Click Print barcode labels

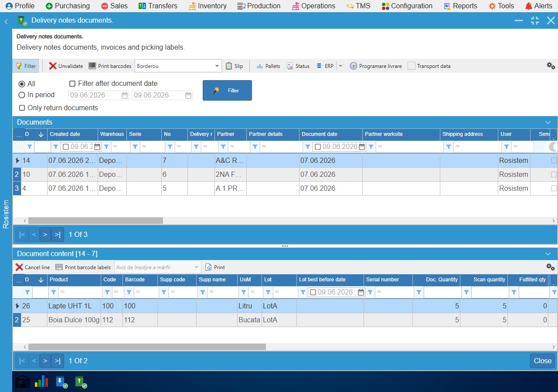83,267
